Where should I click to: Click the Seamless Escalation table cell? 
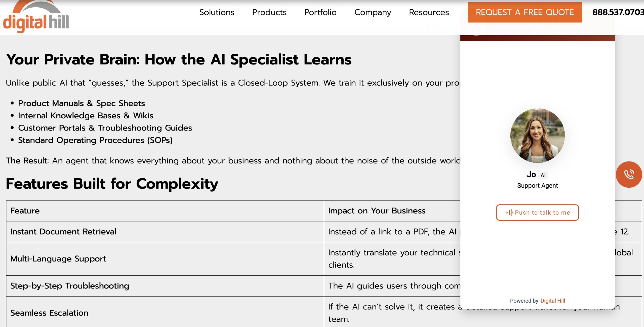coord(49,313)
